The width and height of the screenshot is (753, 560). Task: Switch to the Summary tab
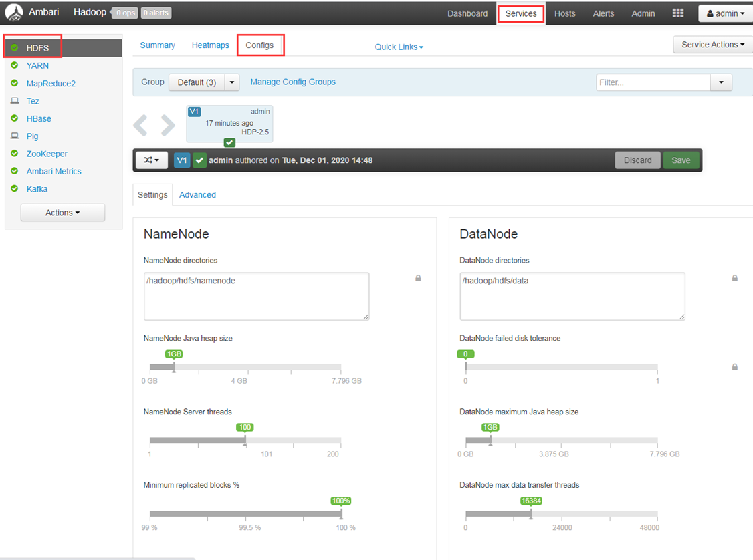click(158, 45)
